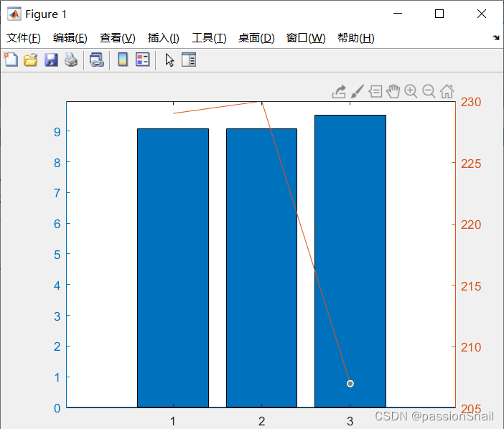504x429 pixels.
Task: Click the right axis label 210
Action: [471, 347]
